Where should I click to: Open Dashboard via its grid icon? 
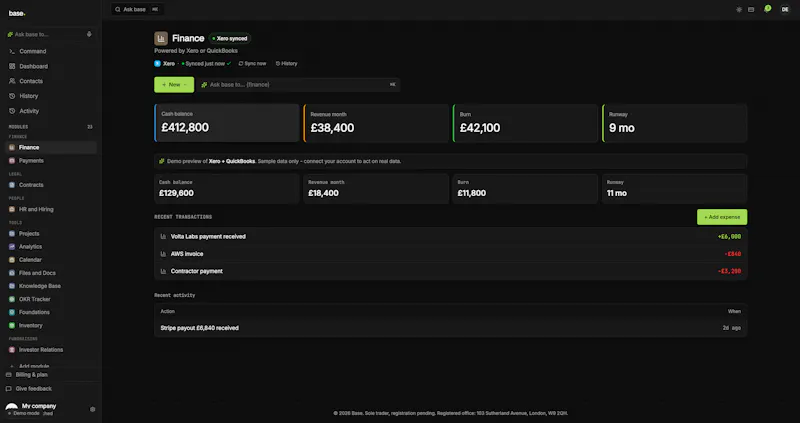click(x=12, y=66)
